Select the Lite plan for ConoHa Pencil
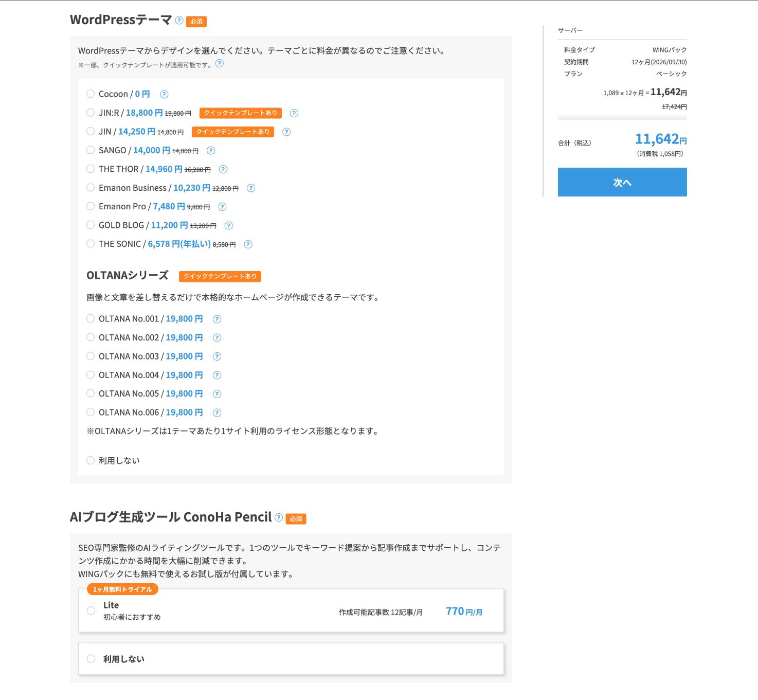Screen dimensions: 758x700 pos(91,611)
